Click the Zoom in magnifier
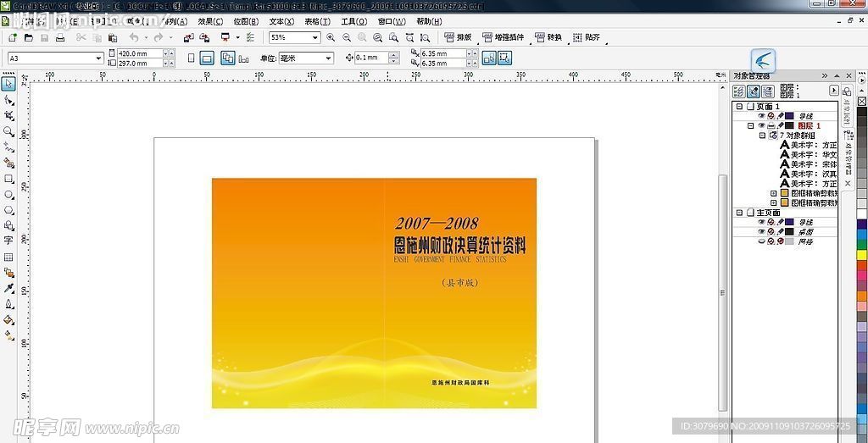This screenshot has height=443, width=868. pos(331,37)
